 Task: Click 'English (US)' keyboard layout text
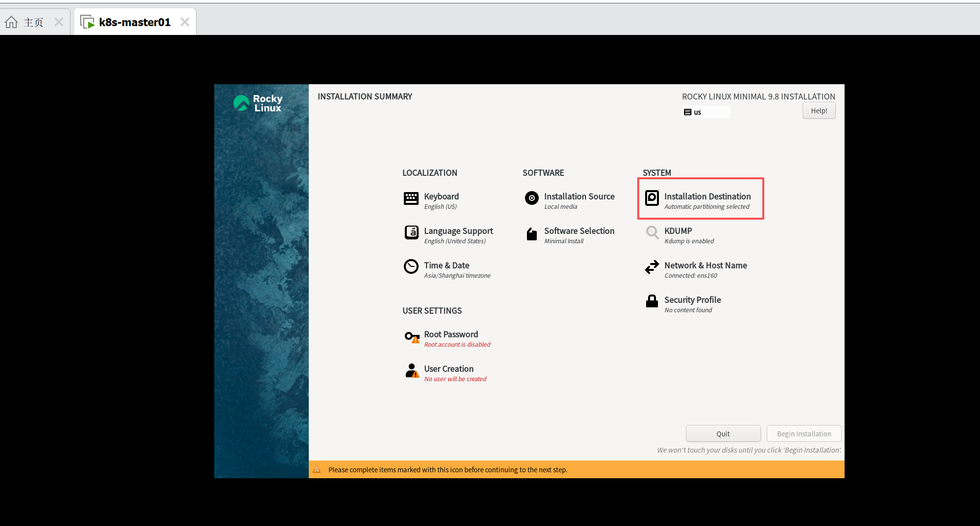[x=440, y=207]
